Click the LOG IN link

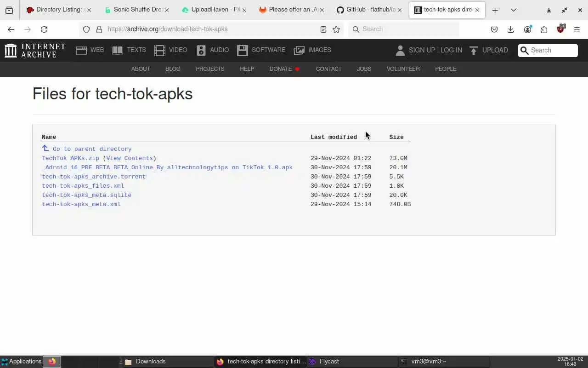pos(451,50)
